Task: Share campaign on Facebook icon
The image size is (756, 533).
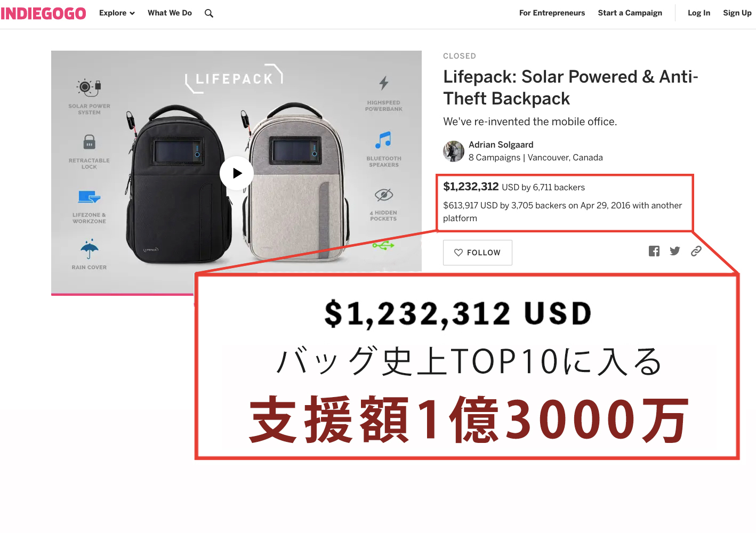Action: click(654, 251)
